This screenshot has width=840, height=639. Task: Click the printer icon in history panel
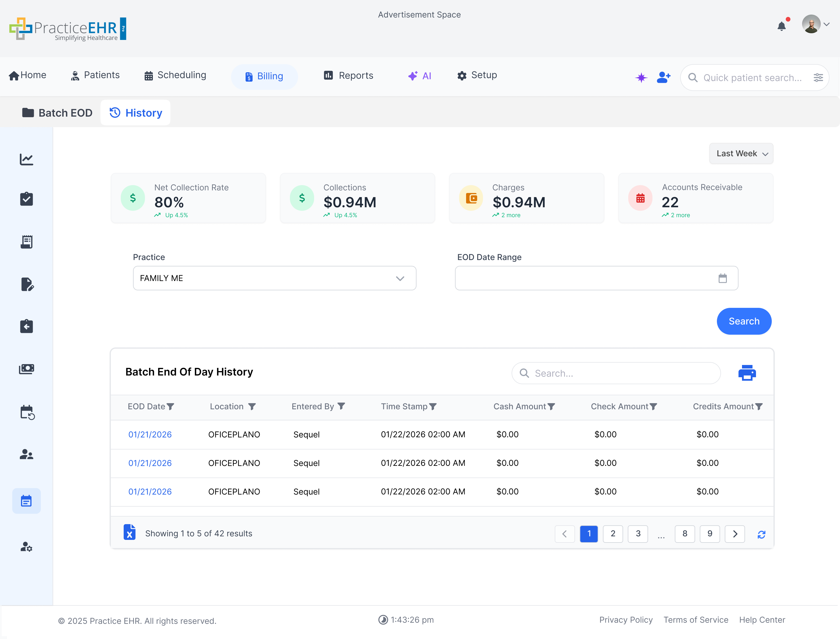click(747, 373)
